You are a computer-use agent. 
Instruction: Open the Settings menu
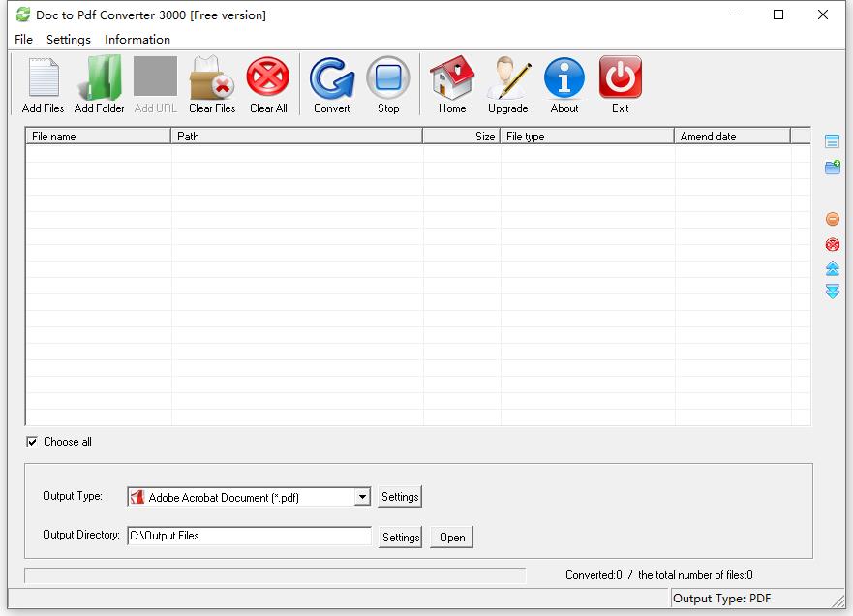[68, 40]
